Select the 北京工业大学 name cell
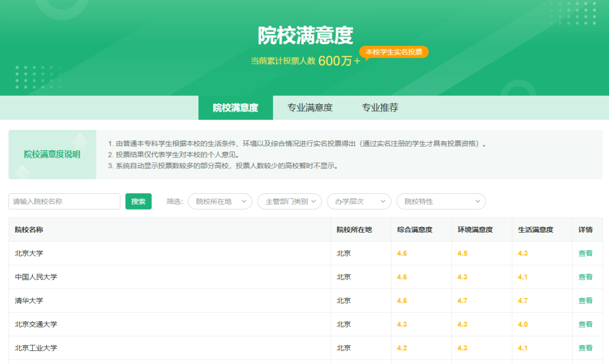The width and height of the screenshot is (609, 364). [x=170, y=348]
